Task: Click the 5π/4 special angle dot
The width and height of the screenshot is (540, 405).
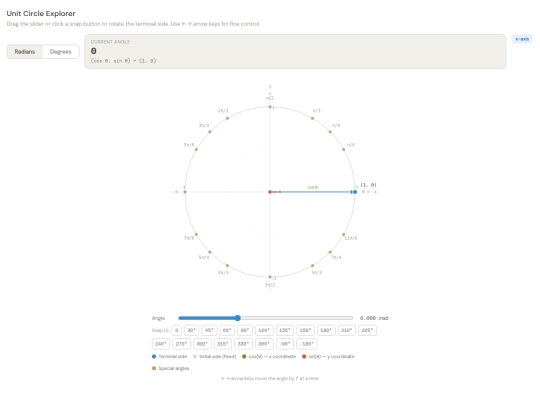Action: pos(210,252)
